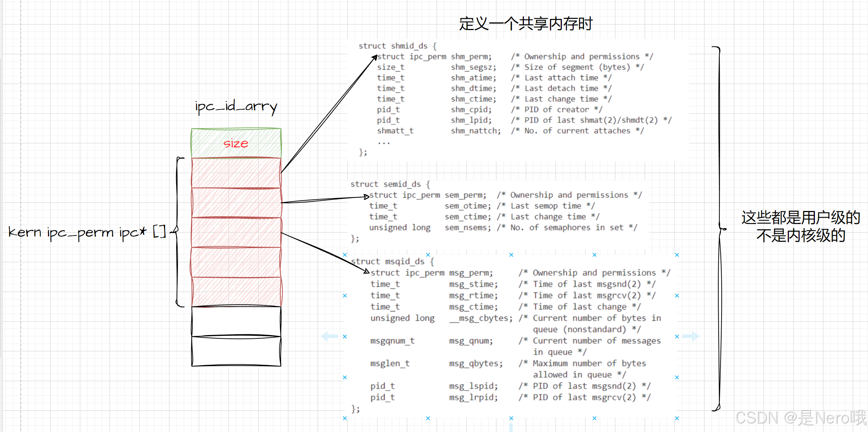Click the shm_nattch; field text

[x=476, y=131]
